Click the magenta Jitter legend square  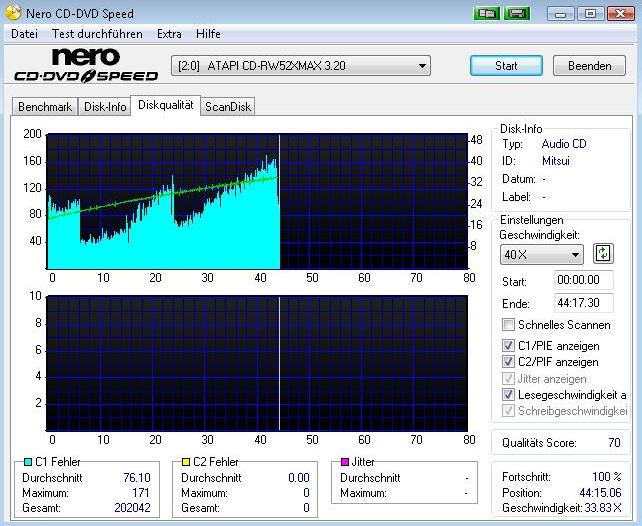pos(345,462)
